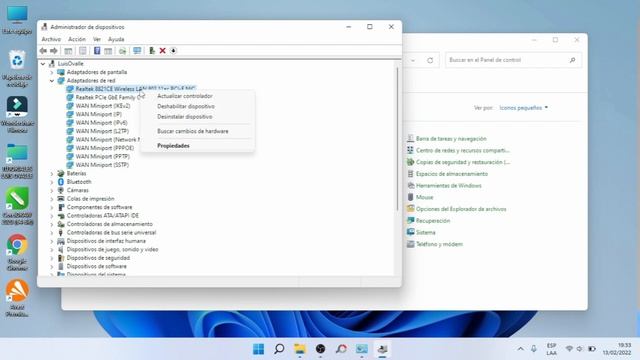Expand the Baterías category
This screenshot has height=360, width=640.
point(52,173)
